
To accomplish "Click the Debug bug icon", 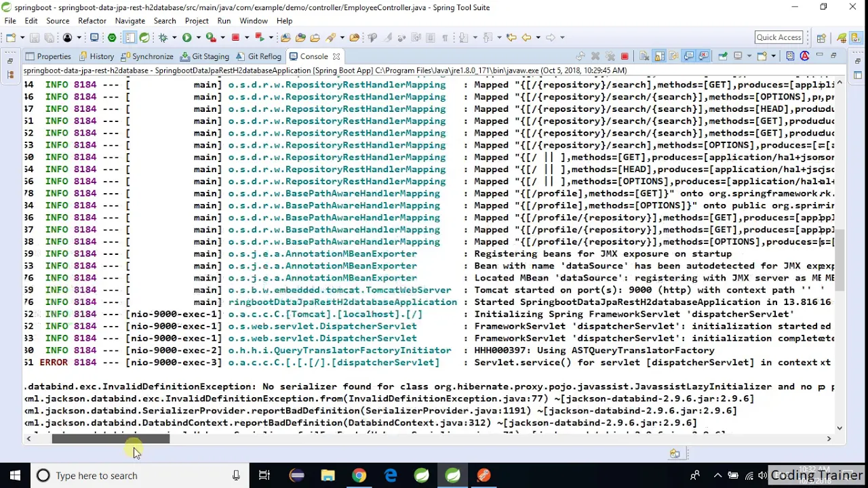I will coord(163,37).
